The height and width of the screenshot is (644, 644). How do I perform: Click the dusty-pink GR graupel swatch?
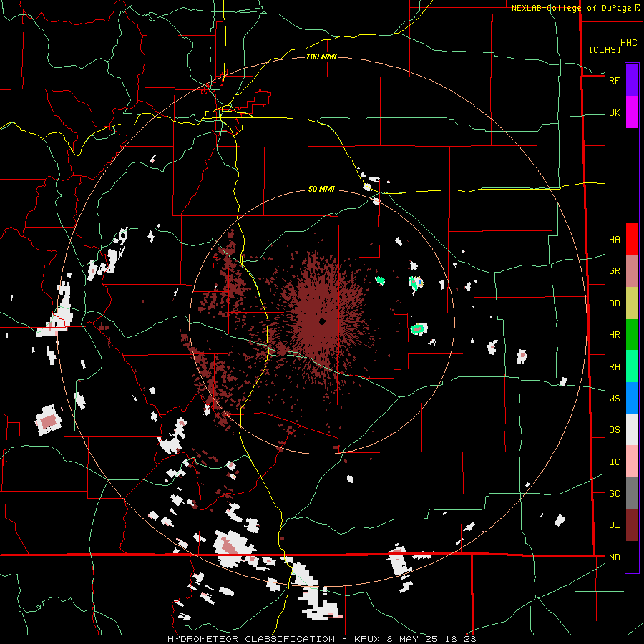632,270
